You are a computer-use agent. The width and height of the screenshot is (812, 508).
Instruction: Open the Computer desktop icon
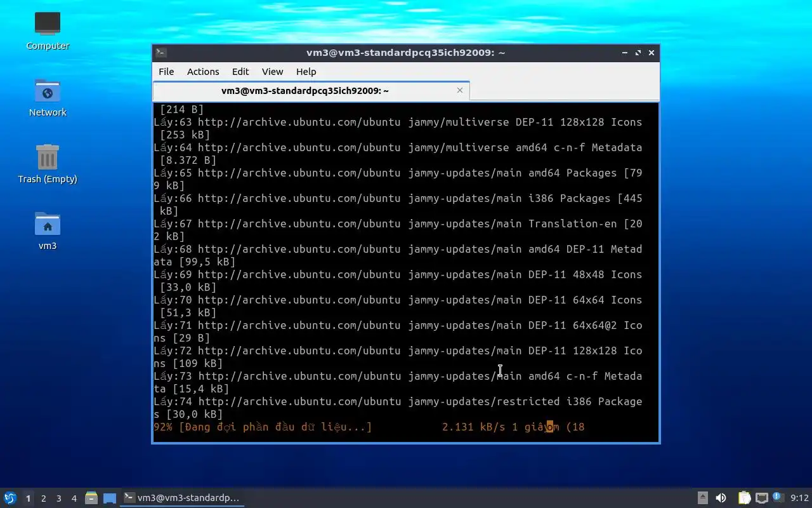pos(48,30)
